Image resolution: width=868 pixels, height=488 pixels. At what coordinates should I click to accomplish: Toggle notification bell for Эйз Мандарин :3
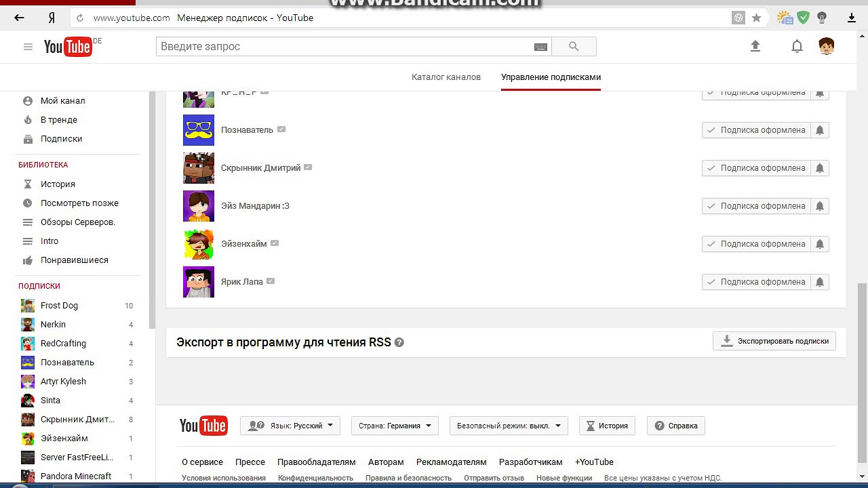[x=820, y=206]
